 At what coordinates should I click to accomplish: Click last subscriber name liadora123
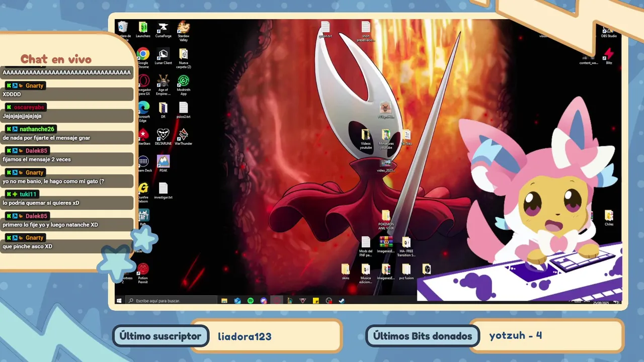(245, 336)
